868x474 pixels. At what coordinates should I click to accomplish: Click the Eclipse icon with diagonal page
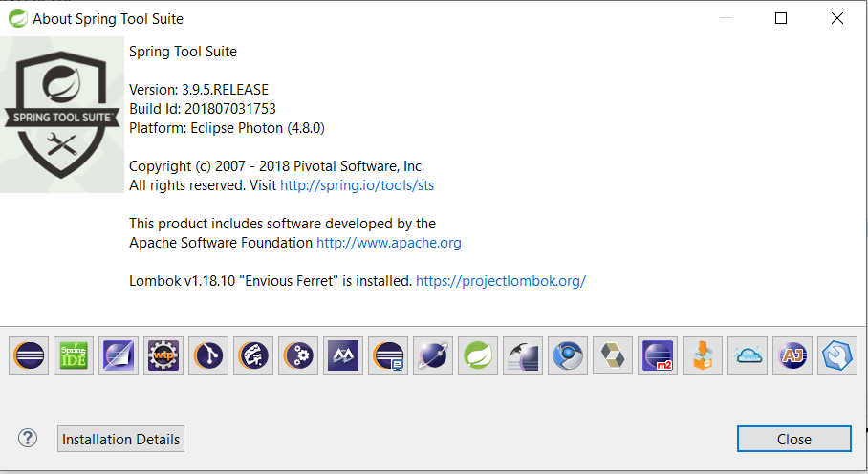119,355
